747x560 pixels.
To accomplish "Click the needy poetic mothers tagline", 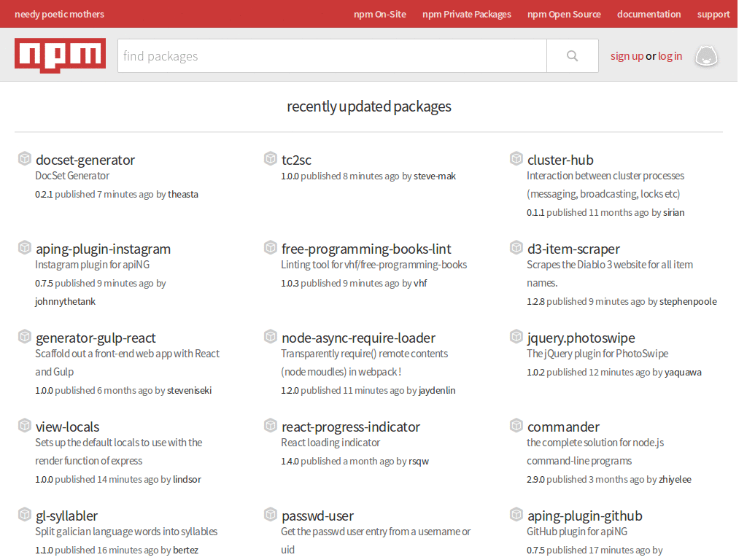I will click(x=59, y=15).
